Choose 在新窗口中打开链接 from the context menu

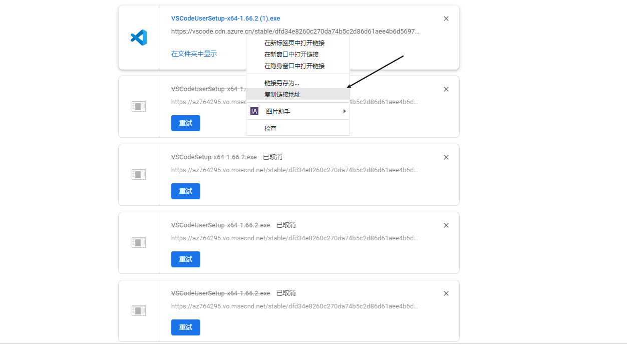point(298,54)
